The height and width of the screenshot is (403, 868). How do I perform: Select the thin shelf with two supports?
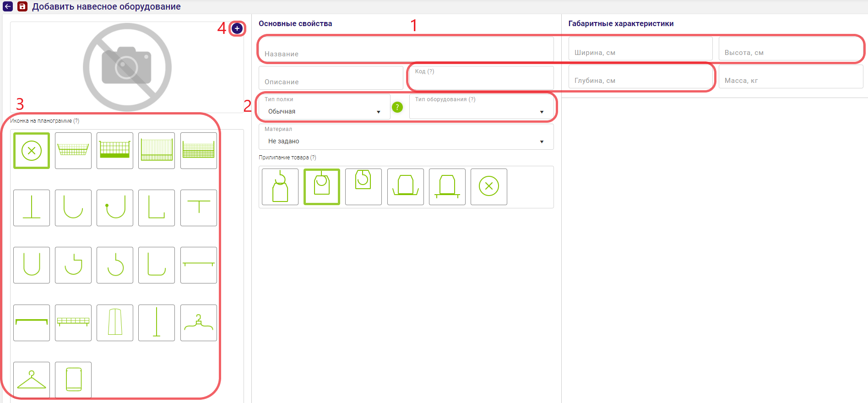[199, 265]
